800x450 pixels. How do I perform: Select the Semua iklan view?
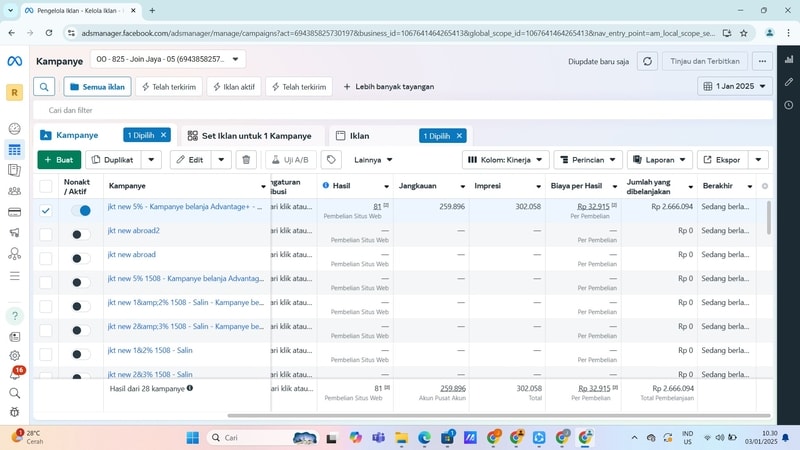pyautogui.click(x=97, y=87)
